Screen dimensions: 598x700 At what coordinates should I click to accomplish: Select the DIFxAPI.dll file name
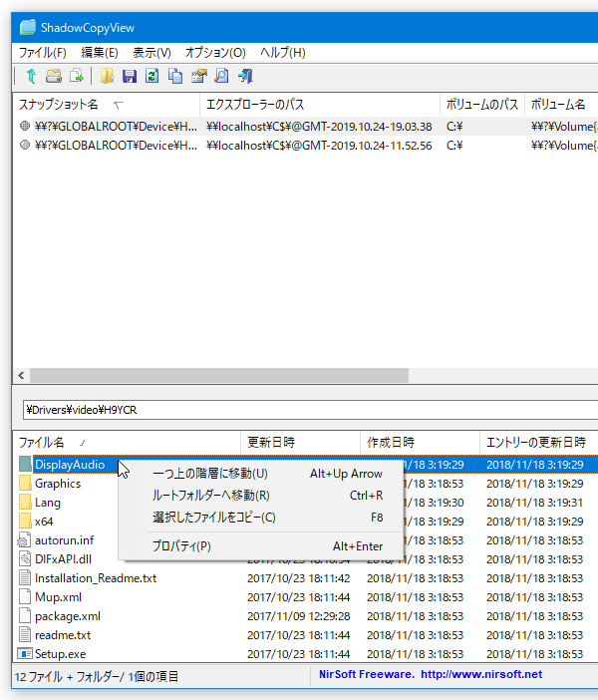pyautogui.click(x=63, y=559)
